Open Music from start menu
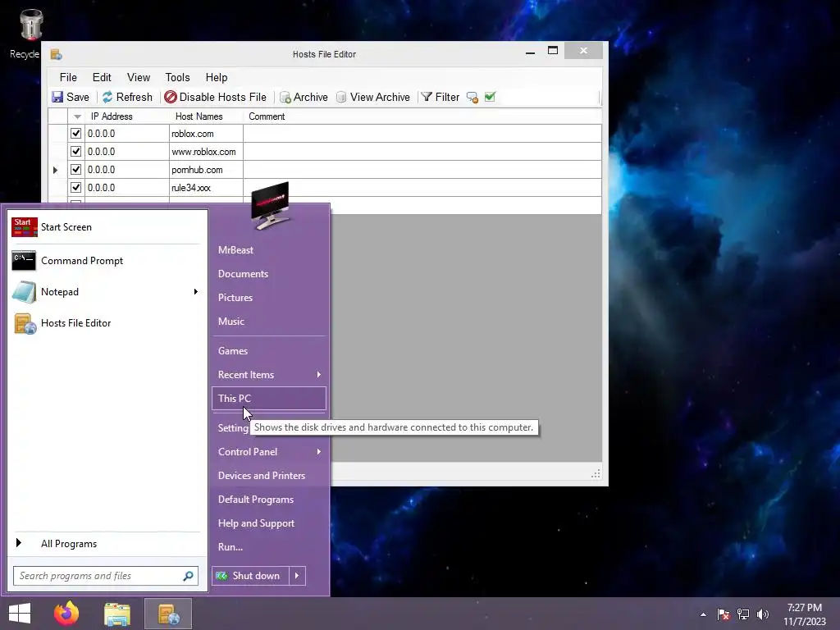The height and width of the screenshot is (630, 840). coord(269,322)
